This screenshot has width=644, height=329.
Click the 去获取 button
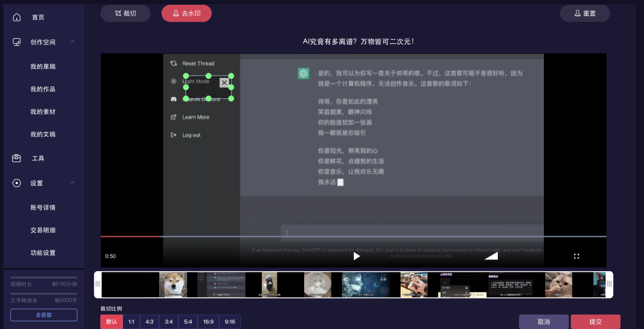point(44,315)
